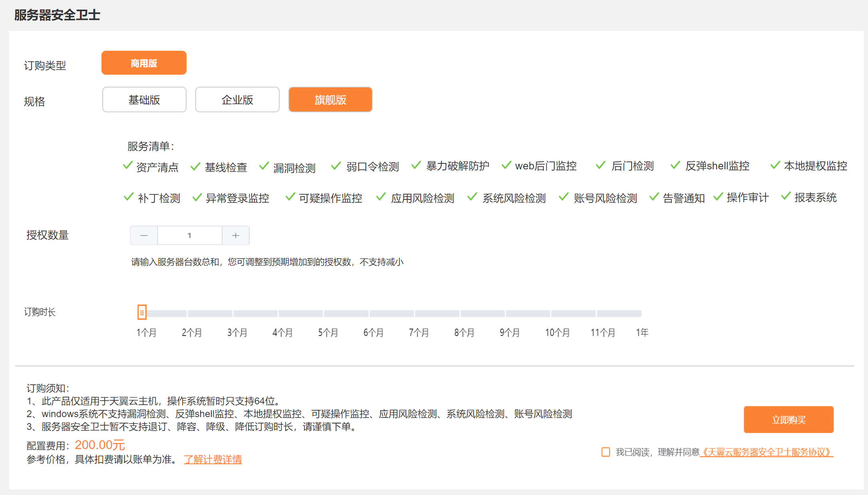868x495 pixels.
Task: Click the minus button for 授权数量
Action: 144,235
